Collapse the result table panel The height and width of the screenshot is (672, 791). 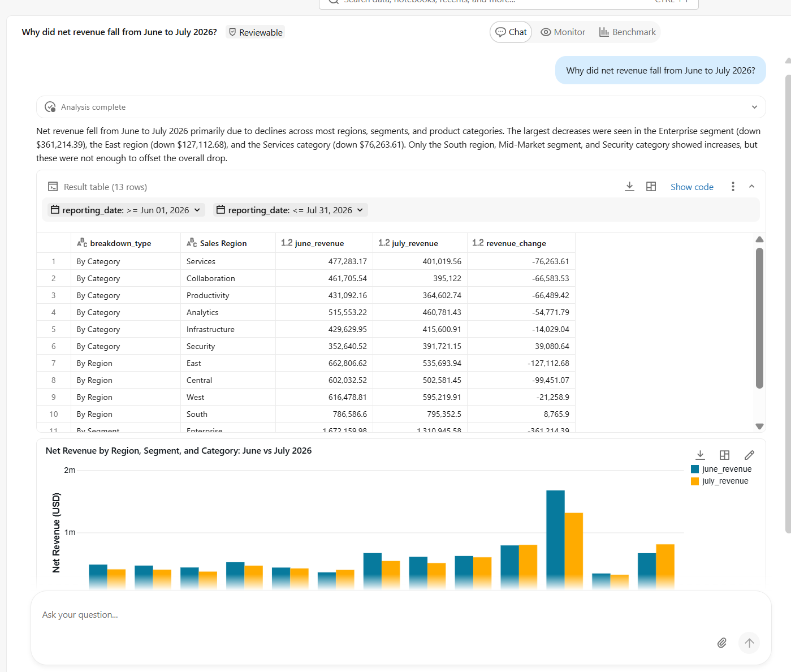[751, 187]
